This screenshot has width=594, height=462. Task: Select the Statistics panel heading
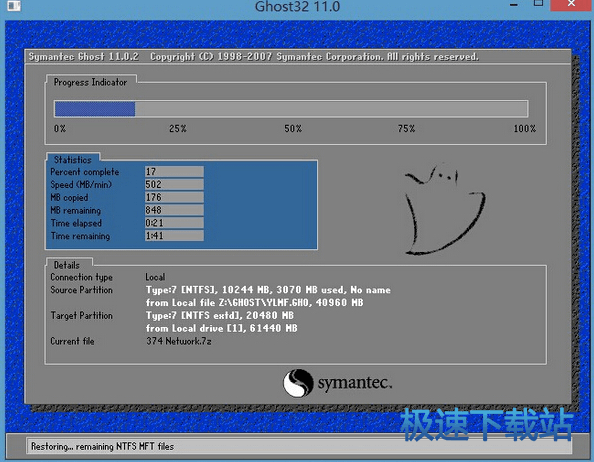[x=73, y=159]
